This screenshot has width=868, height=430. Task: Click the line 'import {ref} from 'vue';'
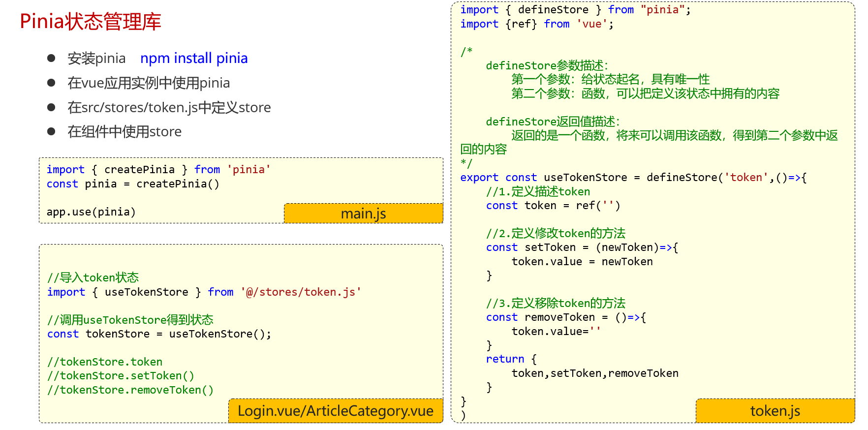[537, 24]
